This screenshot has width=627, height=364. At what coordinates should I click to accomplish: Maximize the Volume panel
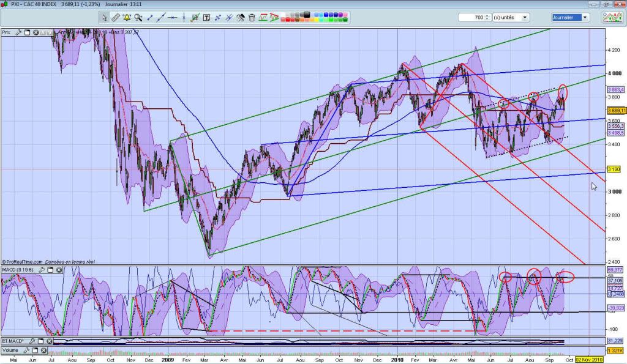point(36,351)
